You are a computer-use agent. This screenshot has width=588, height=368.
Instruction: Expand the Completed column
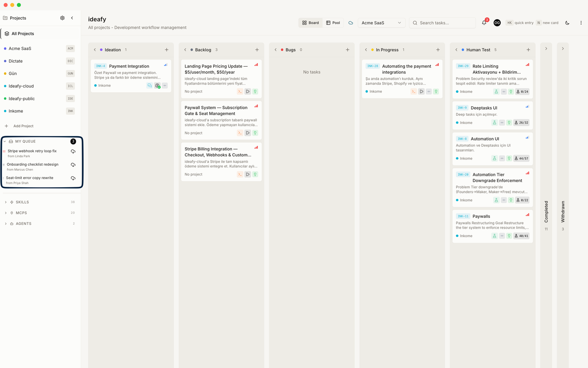coord(546,49)
